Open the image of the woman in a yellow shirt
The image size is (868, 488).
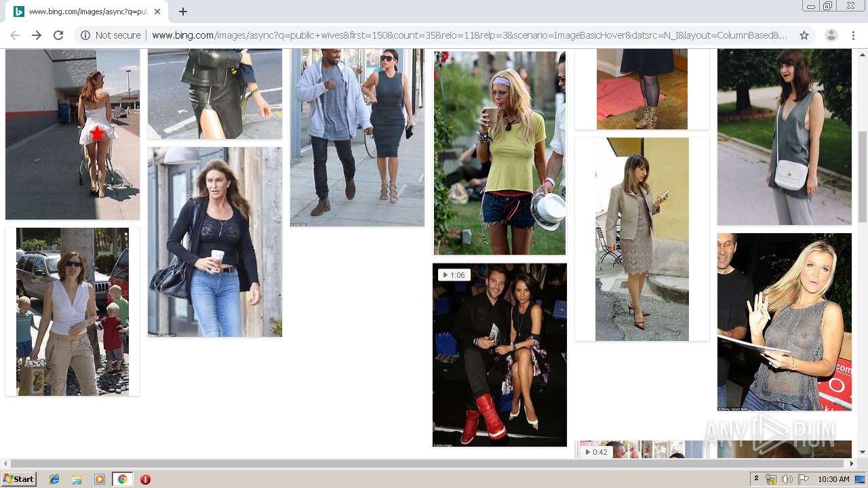[x=500, y=152]
